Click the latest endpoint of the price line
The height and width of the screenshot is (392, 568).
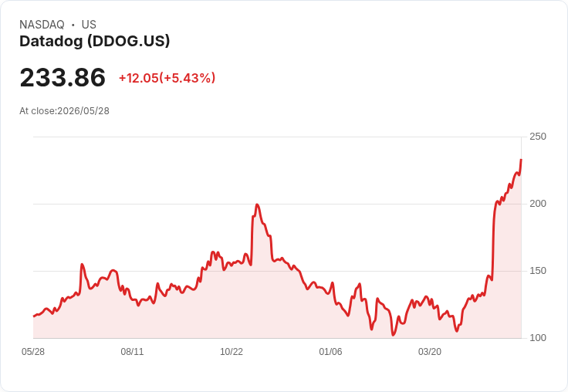pos(521,160)
